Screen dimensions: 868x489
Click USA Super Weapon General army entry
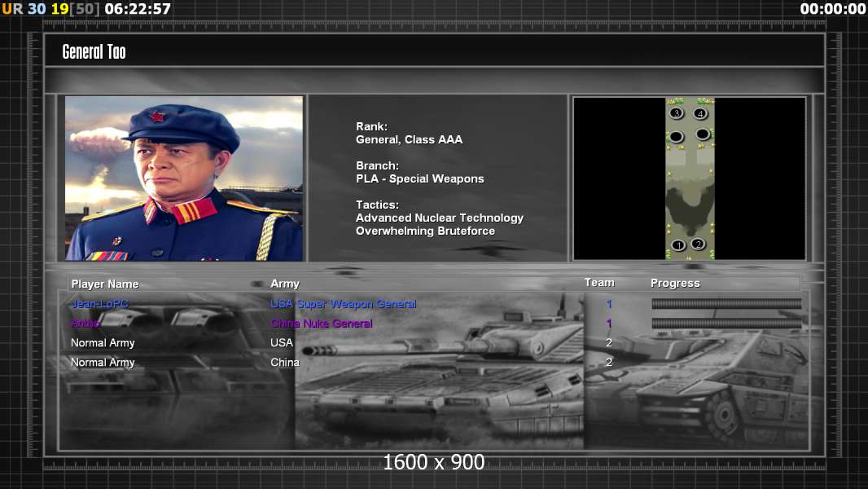pos(344,303)
